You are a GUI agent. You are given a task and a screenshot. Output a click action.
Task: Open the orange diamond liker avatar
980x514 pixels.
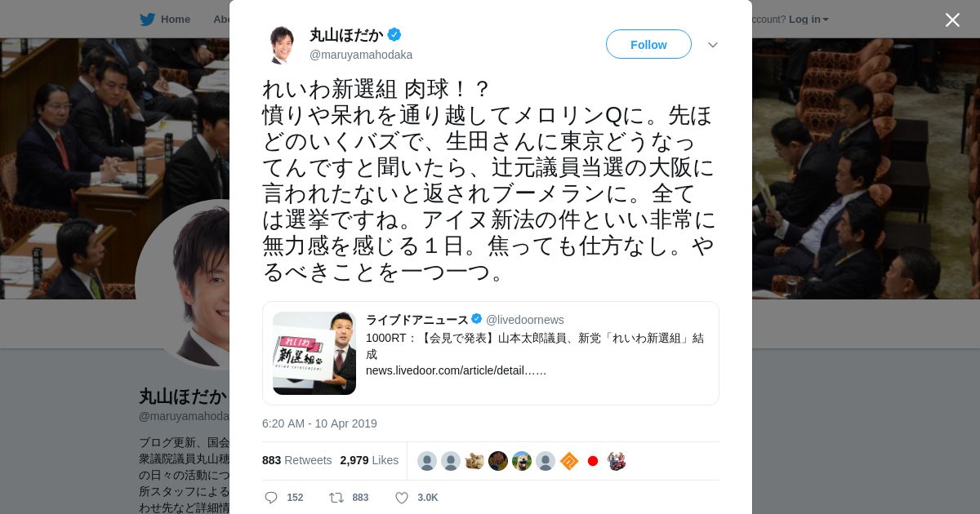tap(569, 461)
